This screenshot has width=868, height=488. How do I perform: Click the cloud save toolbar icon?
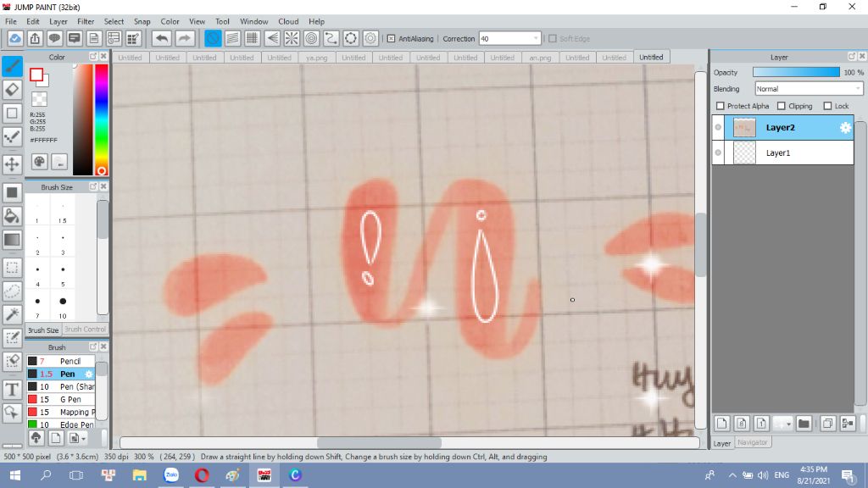point(15,39)
